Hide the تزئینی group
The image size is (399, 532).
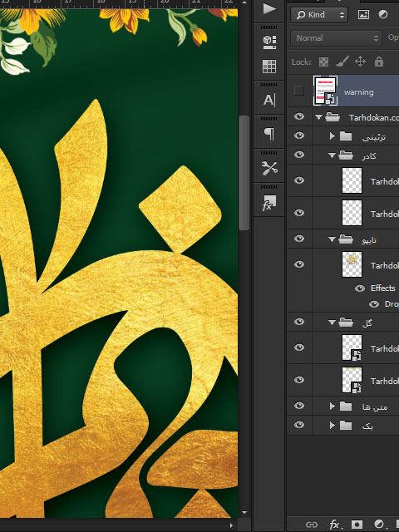[299, 135]
